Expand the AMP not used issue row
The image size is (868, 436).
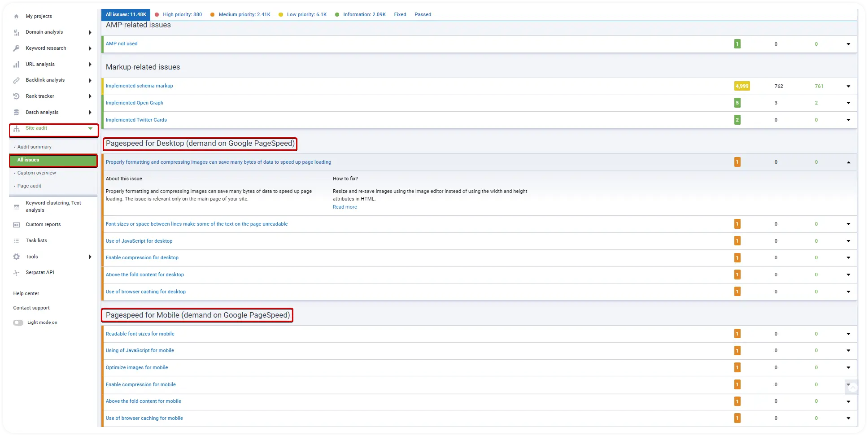click(x=848, y=44)
